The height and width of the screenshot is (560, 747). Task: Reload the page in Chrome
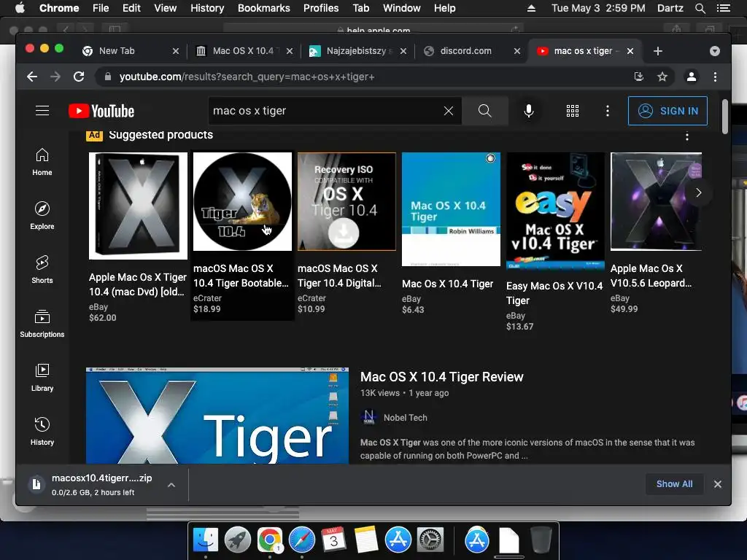point(79,77)
